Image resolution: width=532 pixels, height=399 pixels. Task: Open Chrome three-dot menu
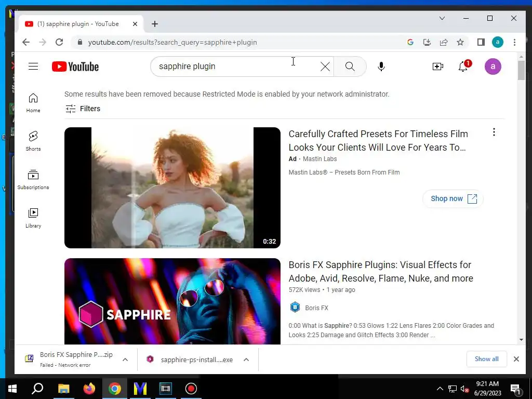click(514, 42)
